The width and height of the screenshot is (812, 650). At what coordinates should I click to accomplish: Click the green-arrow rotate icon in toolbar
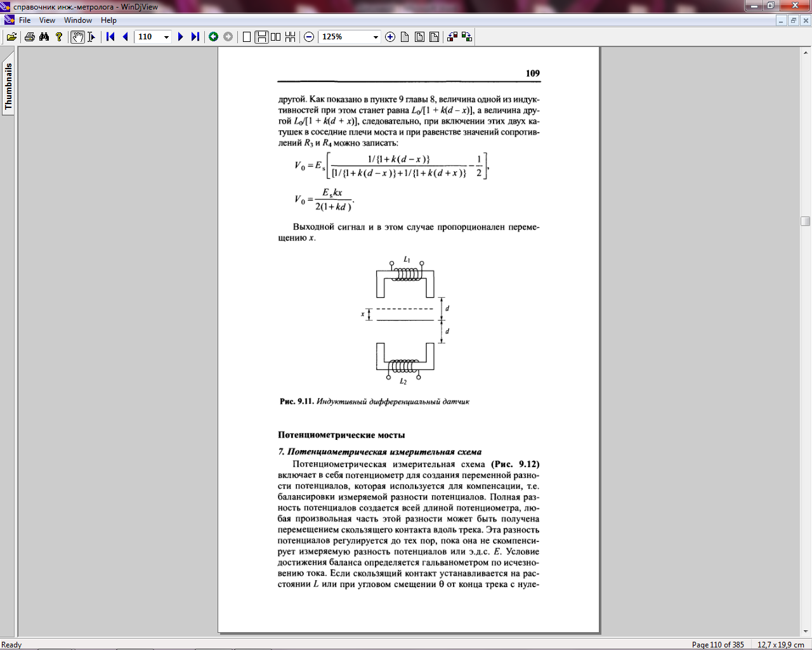pyautogui.click(x=467, y=37)
